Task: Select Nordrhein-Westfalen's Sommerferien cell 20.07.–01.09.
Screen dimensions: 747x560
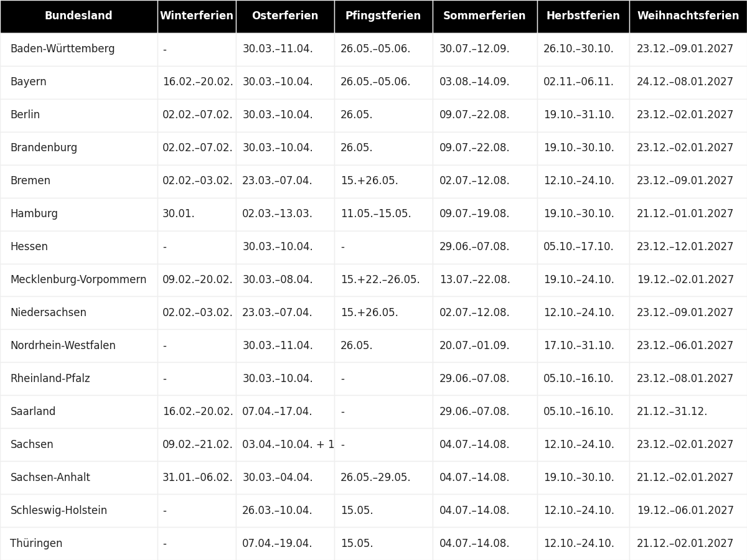Action: [x=474, y=346]
